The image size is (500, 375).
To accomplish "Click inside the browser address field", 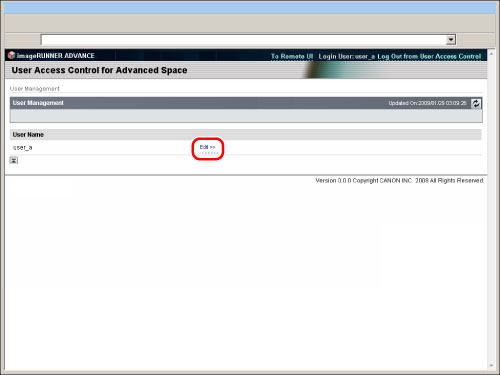I will click(x=243, y=40).
